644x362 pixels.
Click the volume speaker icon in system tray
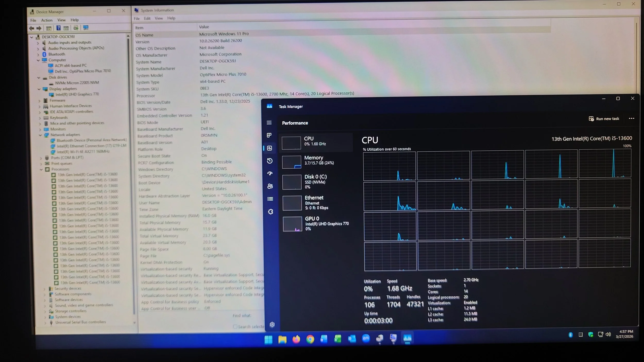(608, 334)
